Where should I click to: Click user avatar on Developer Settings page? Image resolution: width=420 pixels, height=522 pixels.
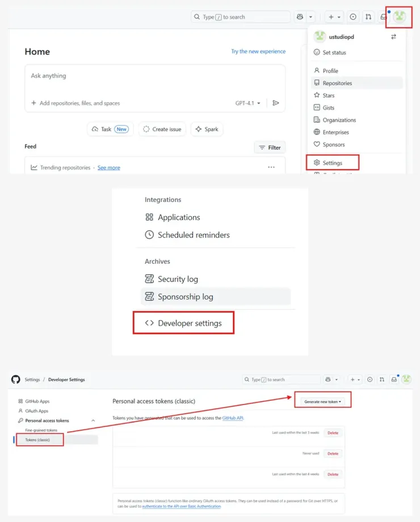[406, 379]
